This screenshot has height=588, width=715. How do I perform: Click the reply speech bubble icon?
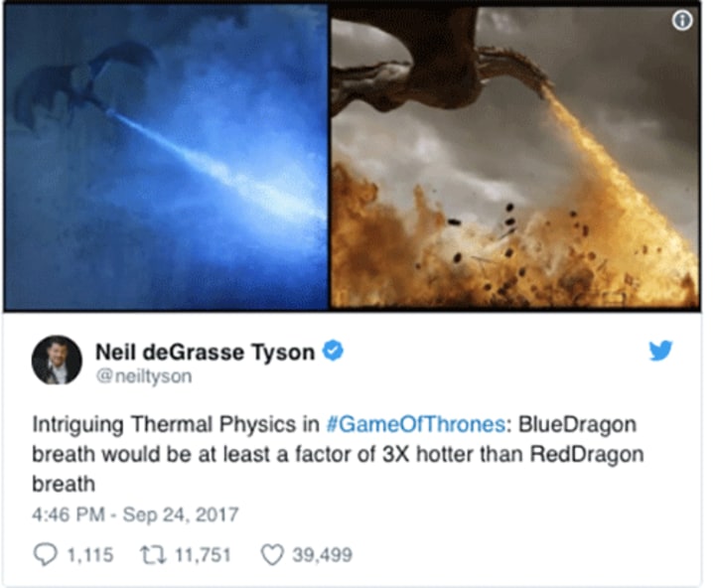click(x=45, y=554)
